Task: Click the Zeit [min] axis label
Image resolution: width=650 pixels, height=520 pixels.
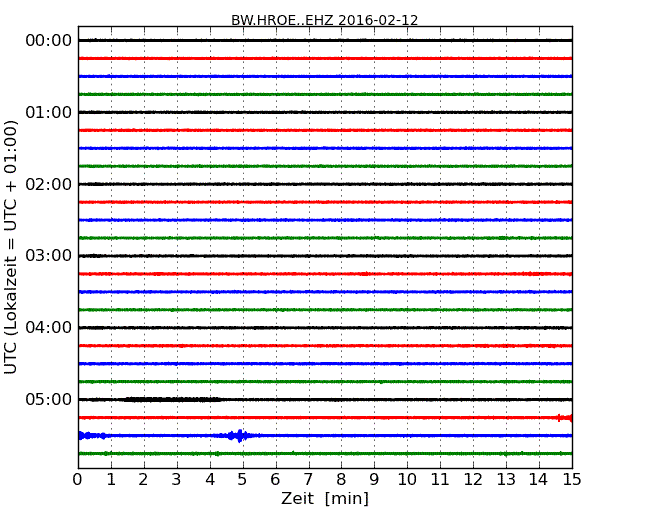Action: 325,498
